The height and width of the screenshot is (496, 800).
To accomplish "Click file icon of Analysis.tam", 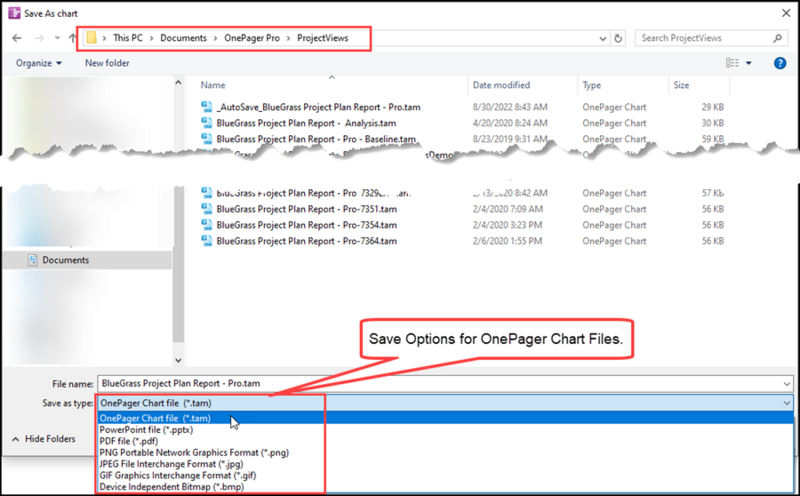I will tap(207, 122).
